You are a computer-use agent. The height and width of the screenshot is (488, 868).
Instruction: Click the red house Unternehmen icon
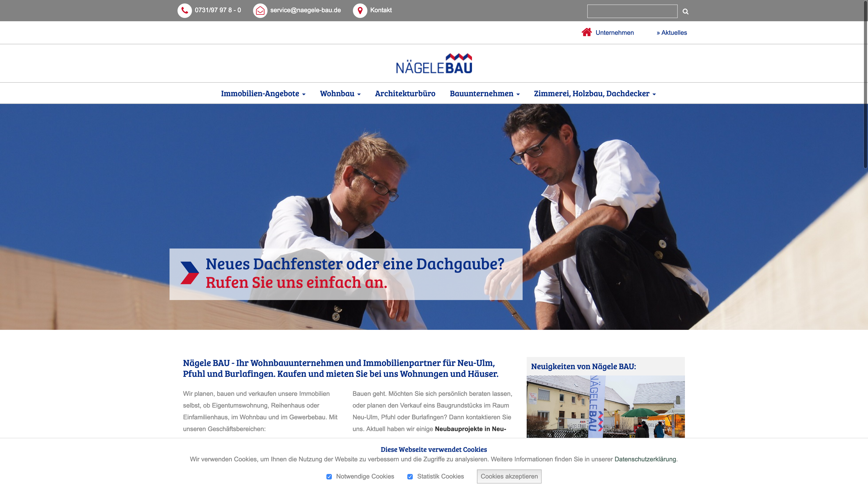tap(587, 32)
